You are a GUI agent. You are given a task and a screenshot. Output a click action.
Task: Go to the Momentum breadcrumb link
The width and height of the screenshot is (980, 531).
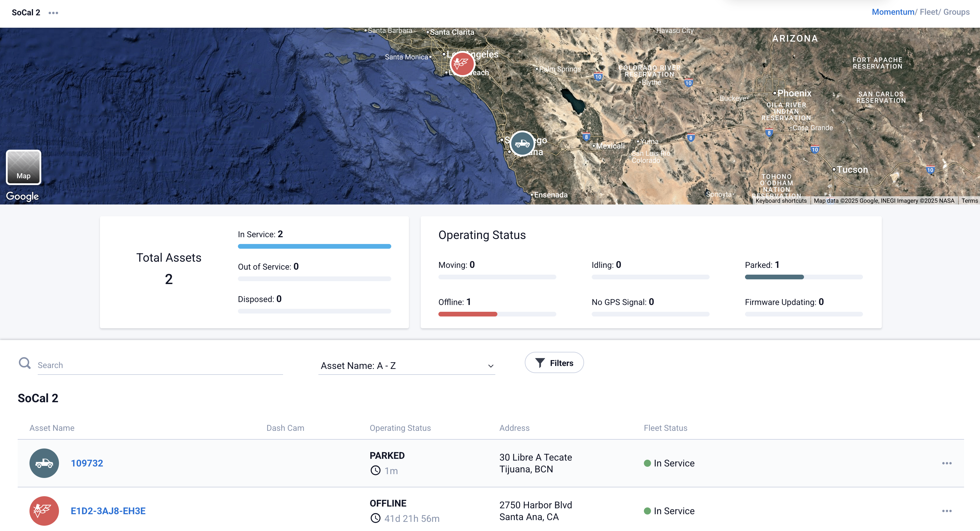click(892, 12)
